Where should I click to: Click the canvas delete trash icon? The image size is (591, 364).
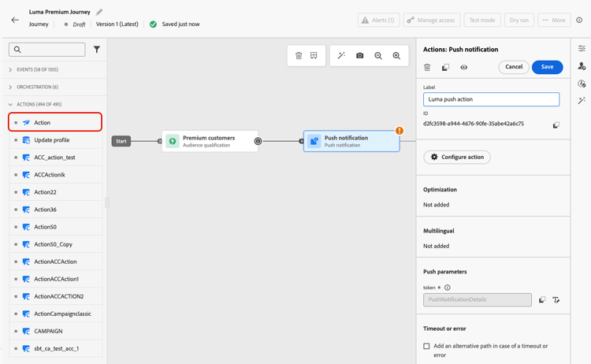299,55
